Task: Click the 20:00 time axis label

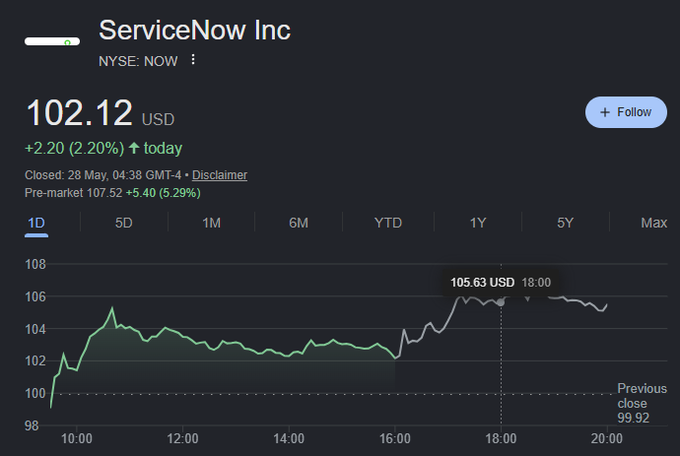Action: coord(607,438)
